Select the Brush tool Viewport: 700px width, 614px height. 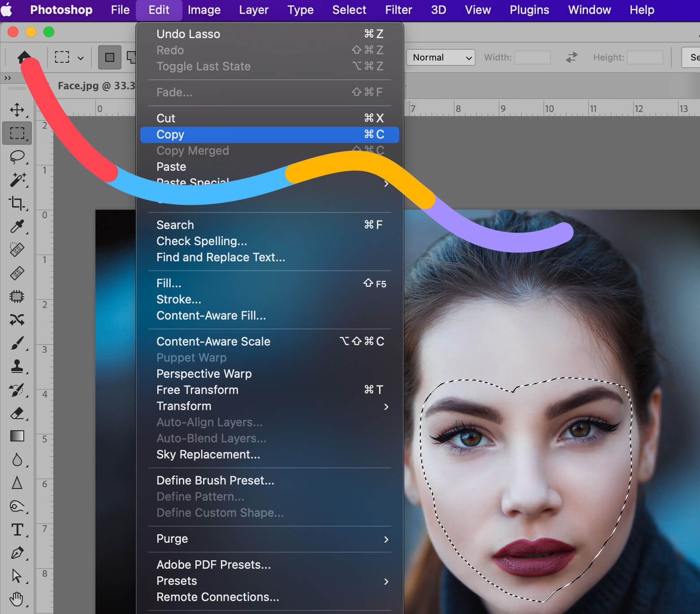(17, 343)
